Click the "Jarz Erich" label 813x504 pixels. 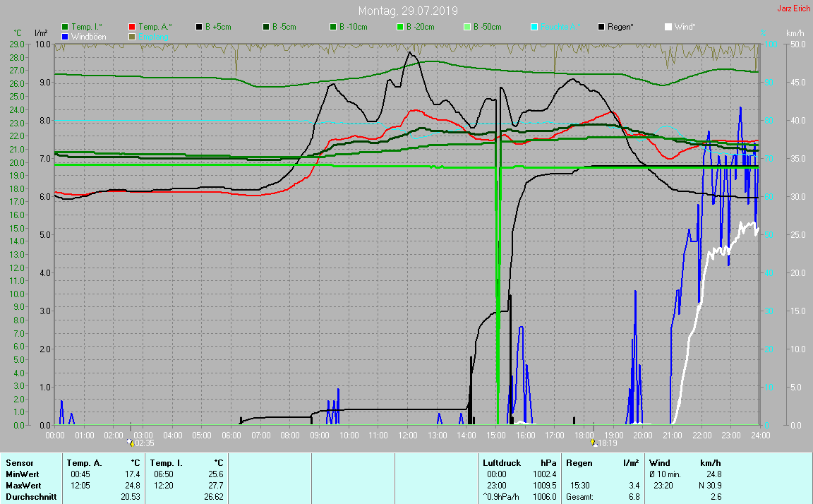[793, 8]
